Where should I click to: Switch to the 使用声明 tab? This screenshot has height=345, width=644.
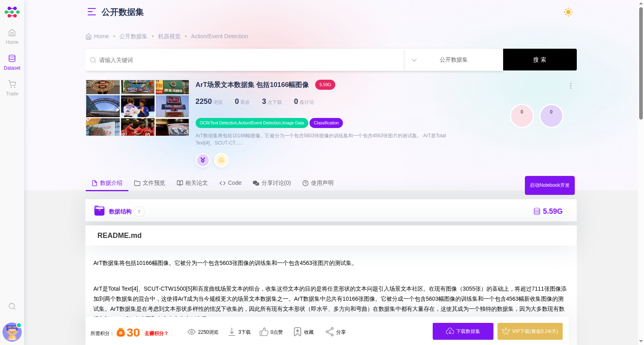coord(318,183)
